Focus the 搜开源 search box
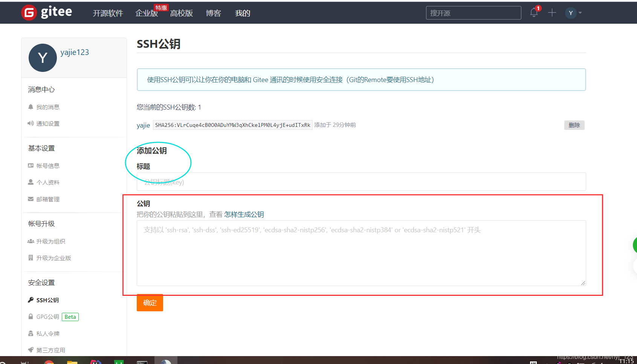 [474, 13]
